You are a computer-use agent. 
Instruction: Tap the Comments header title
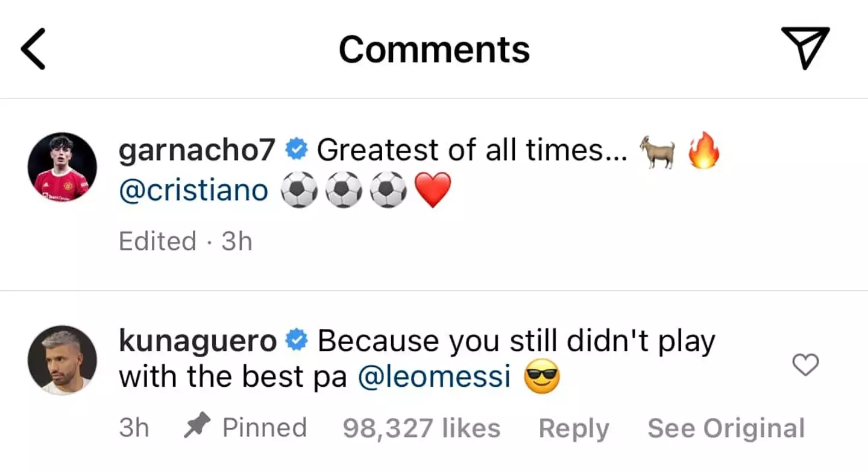point(434,49)
